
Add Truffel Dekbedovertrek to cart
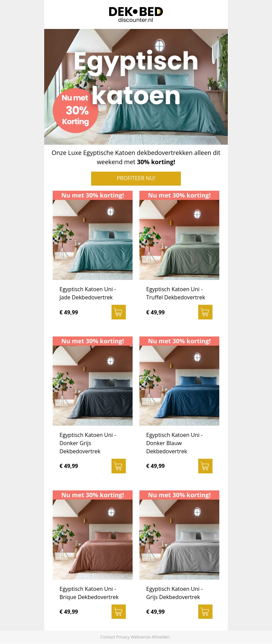click(205, 312)
